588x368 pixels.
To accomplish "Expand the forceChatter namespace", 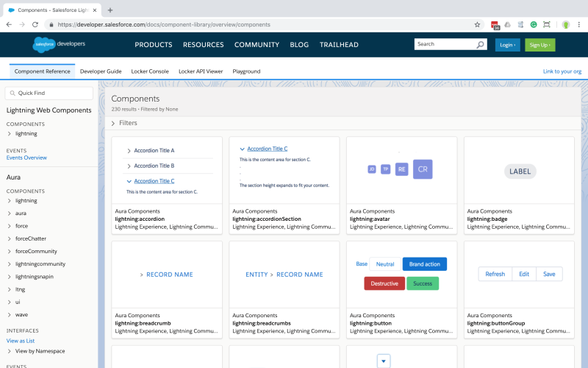I will [9, 238].
